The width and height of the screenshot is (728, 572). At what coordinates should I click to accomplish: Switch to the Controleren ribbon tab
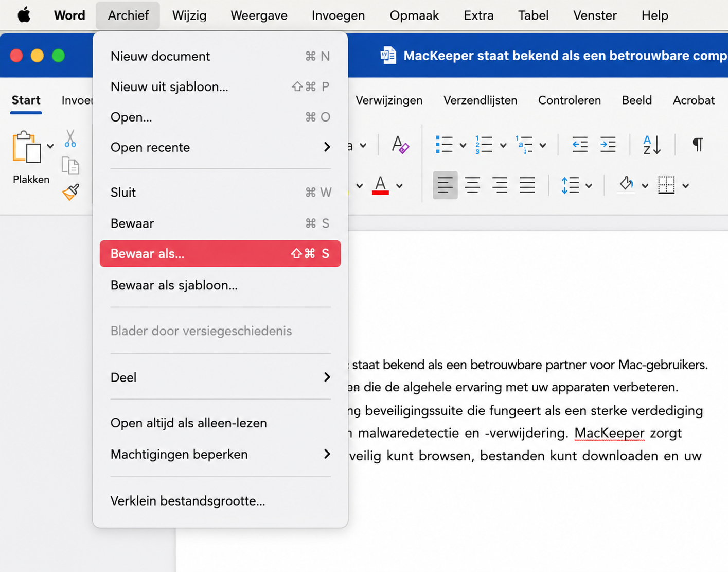[569, 100]
